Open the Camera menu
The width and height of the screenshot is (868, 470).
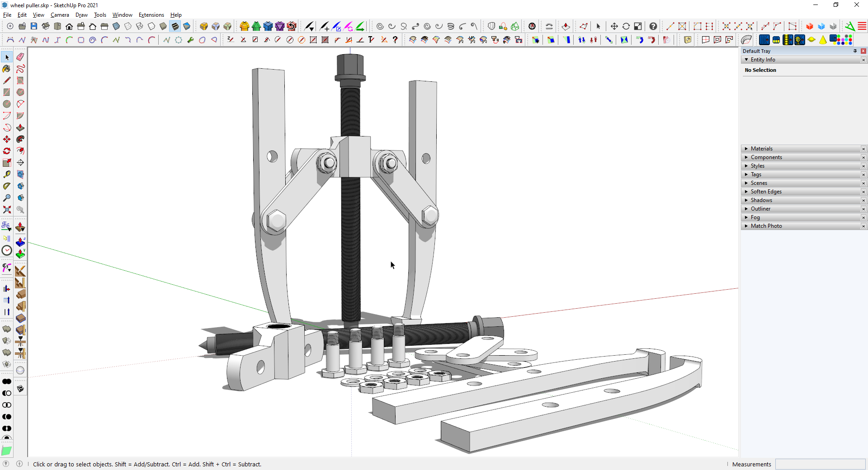pos(60,15)
